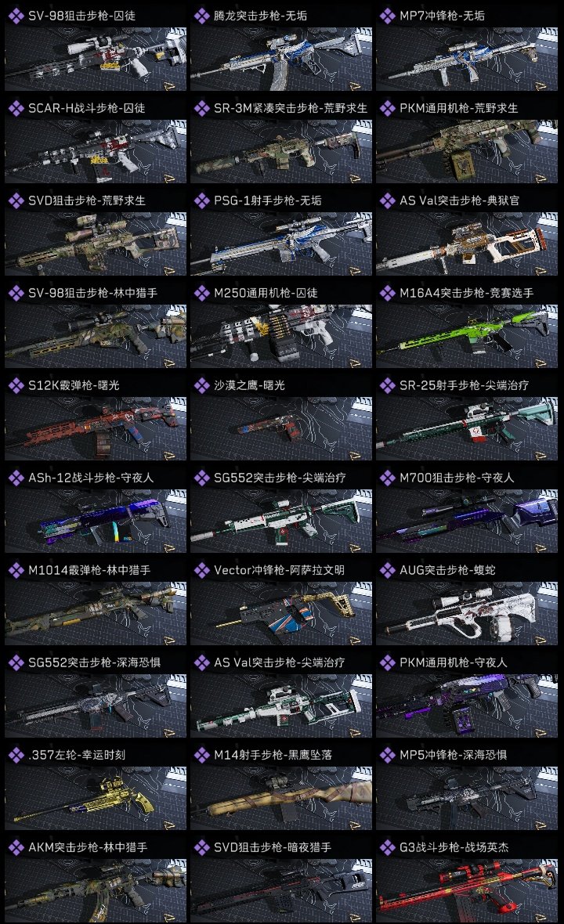The height and width of the screenshot is (924, 564).
Task: Click the purple icon next to Vector冲锋枪-阿萨拉文明
Action: [x=201, y=570]
